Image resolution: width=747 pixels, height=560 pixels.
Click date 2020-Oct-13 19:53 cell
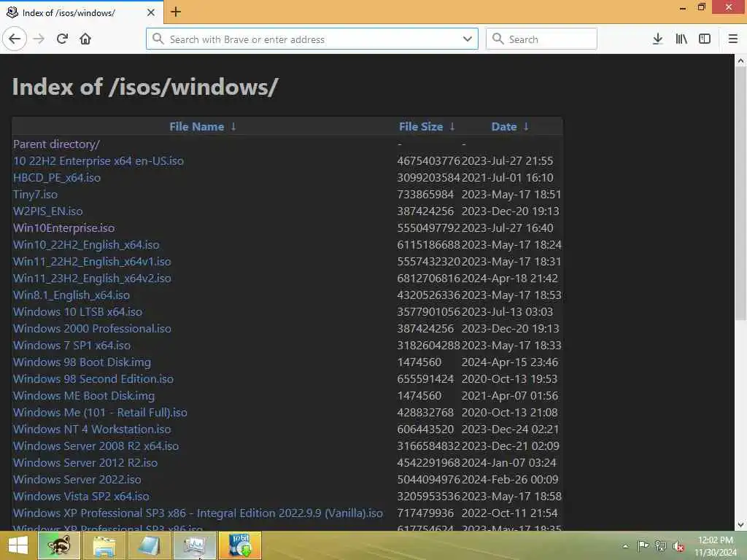point(509,378)
